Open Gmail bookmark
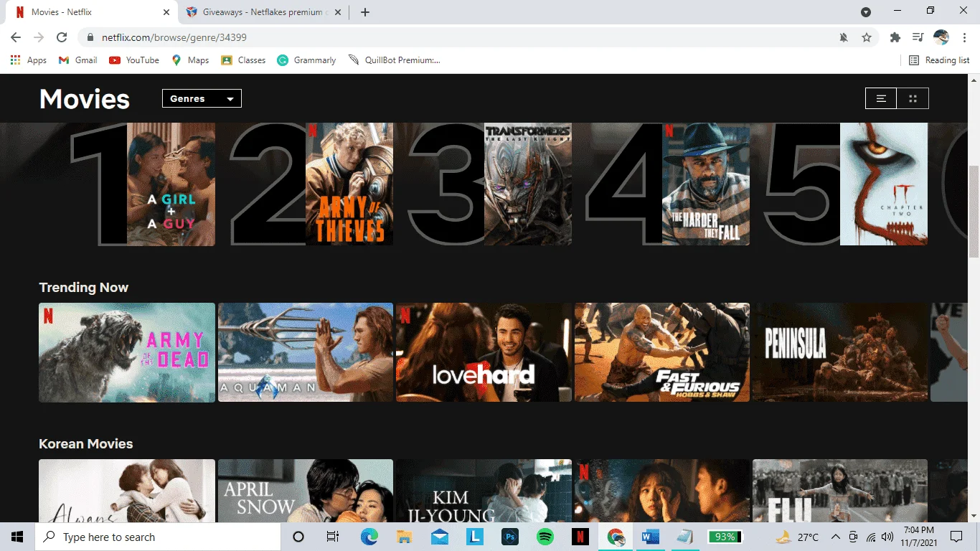 (77, 60)
